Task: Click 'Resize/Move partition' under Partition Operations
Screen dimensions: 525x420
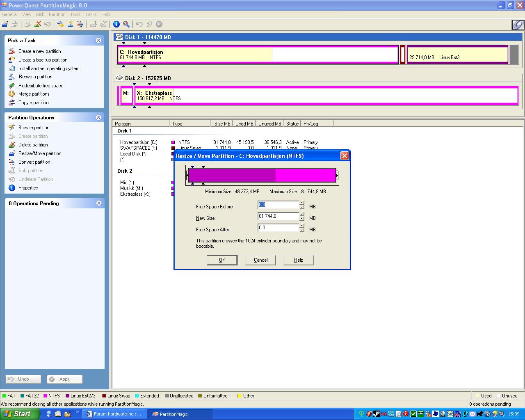Action: point(40,153)
